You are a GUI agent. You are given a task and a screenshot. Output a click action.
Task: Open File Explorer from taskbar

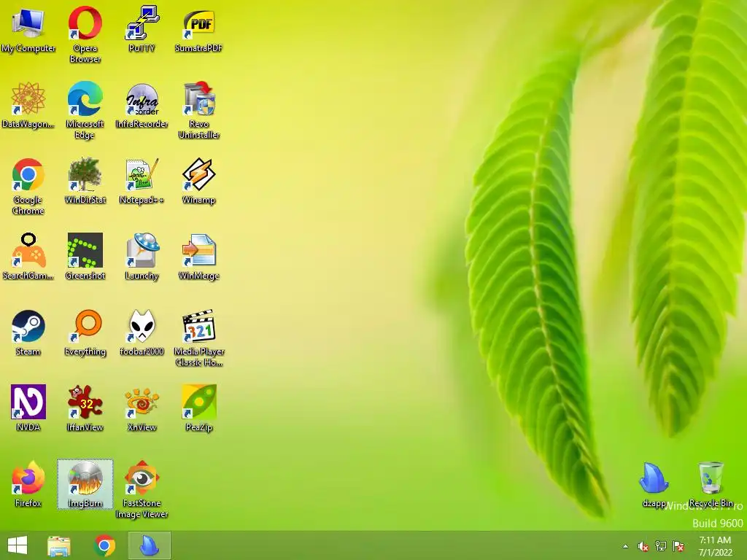coord(59,545)
